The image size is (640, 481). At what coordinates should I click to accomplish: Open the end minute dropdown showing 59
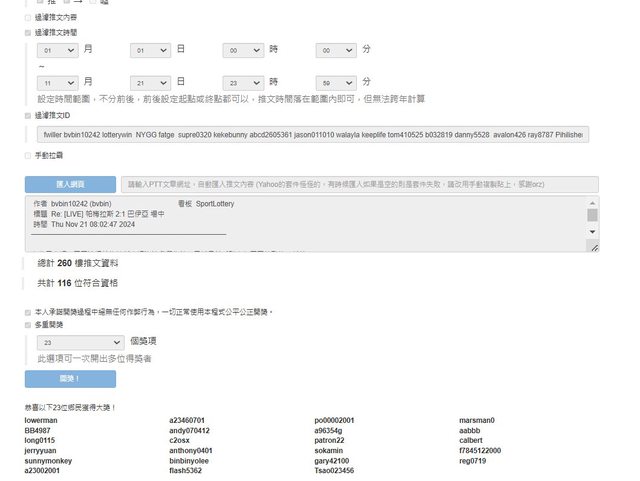point(337,82)
